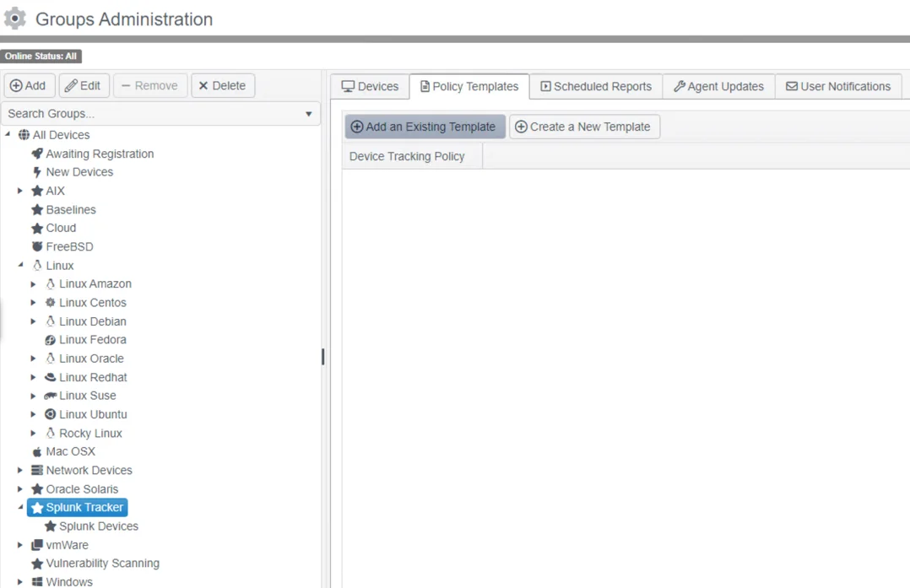Switch to the Scheduled Reports tab
The height and width of the screenshot is (588, 910).
click(x=596, y=86)
